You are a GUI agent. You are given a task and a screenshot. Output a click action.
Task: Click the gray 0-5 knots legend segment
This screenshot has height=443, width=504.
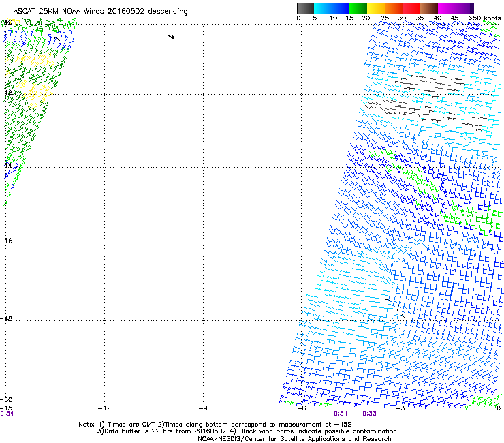[305, 8]
